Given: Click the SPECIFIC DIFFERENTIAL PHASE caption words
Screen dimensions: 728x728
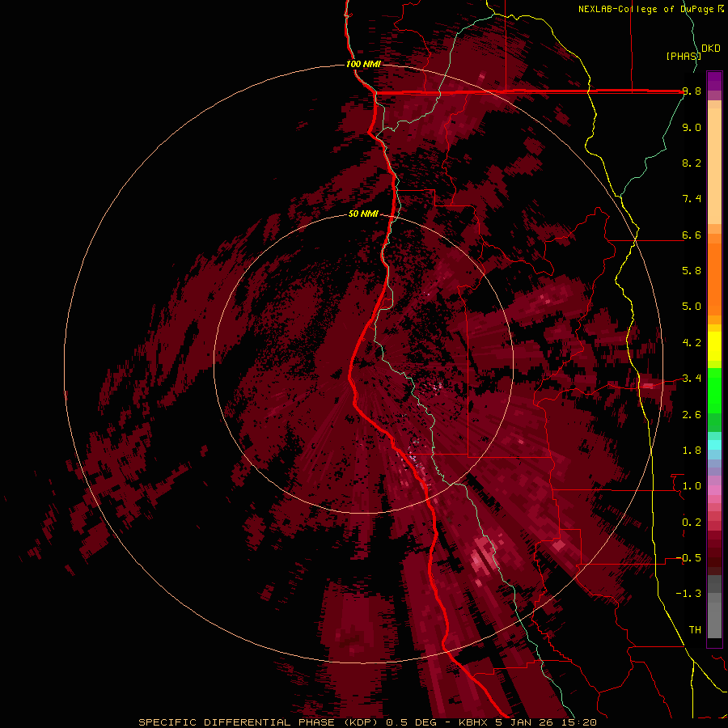Looking at the screenshot, I should point(236,722).
